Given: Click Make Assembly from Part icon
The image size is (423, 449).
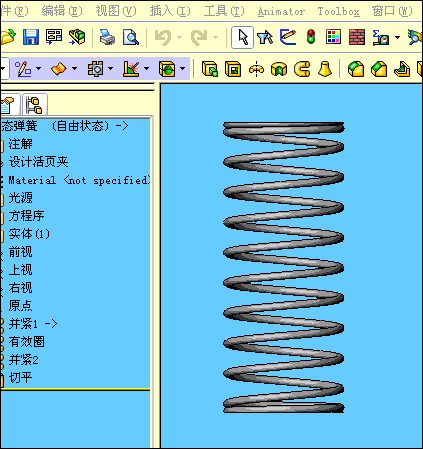Looking at the screenshot, I should click(x=77, y=37).
